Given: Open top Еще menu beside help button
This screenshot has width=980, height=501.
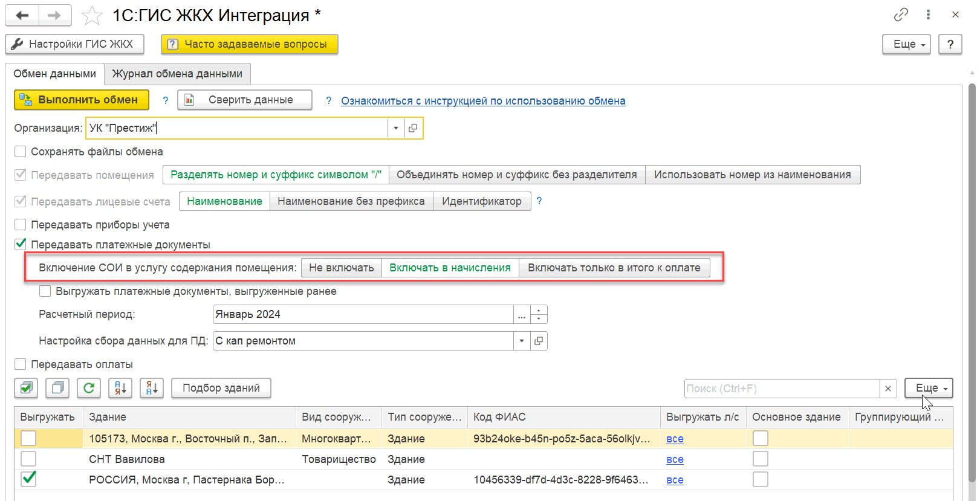Looking at the screenshot, I should [906, 44].
